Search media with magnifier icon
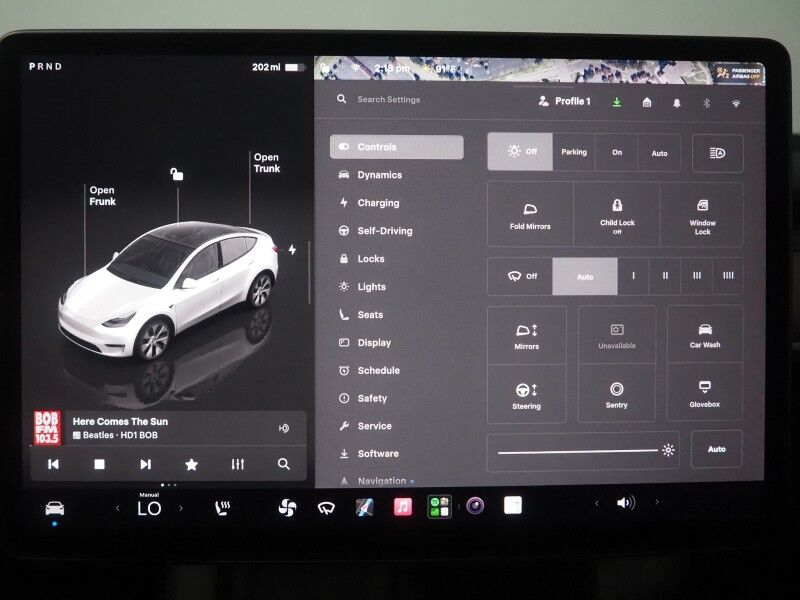Viewport: 800px width, 600px height. pyautogui.click(x=284, y=464)
